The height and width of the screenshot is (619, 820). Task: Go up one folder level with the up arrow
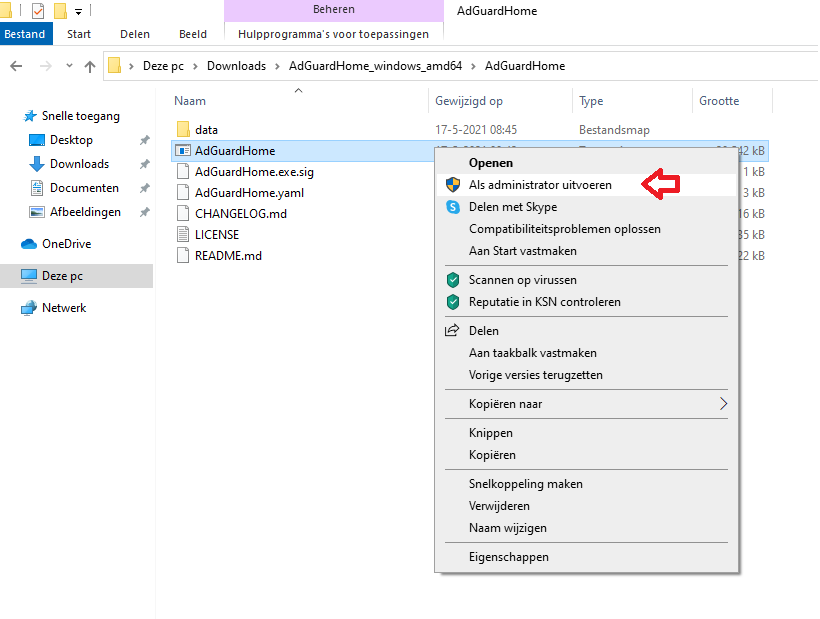coord(90,66)
